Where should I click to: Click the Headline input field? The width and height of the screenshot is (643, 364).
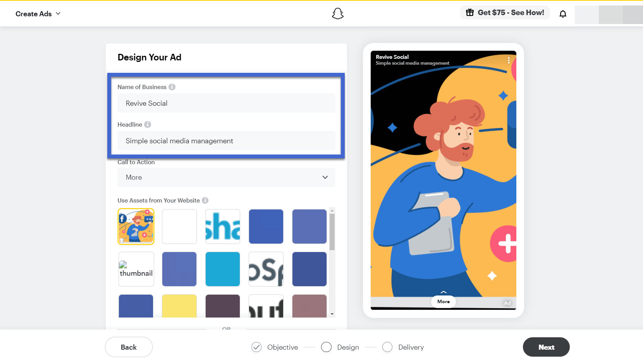pyautogui.click(x=226, y=141)
